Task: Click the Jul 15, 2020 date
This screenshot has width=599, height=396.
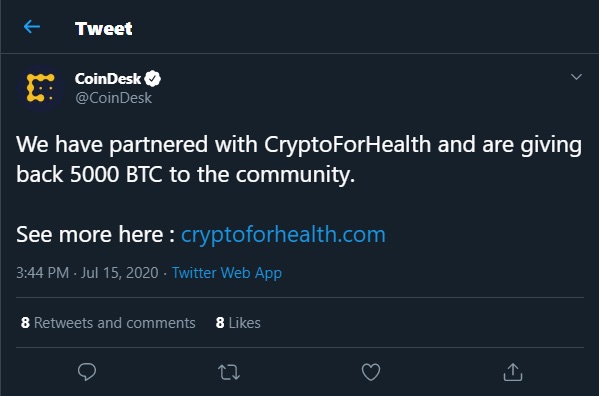Action: pos(119,273)
